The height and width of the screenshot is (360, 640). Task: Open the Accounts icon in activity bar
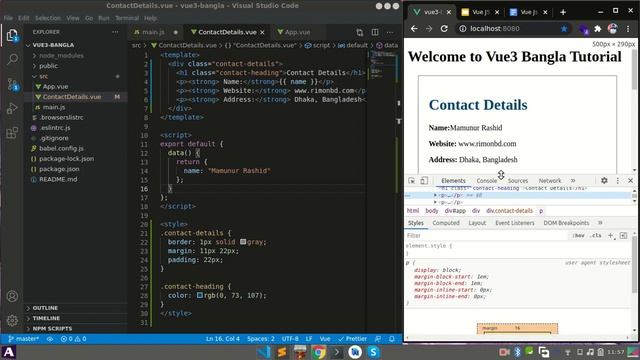pos(12,296)
